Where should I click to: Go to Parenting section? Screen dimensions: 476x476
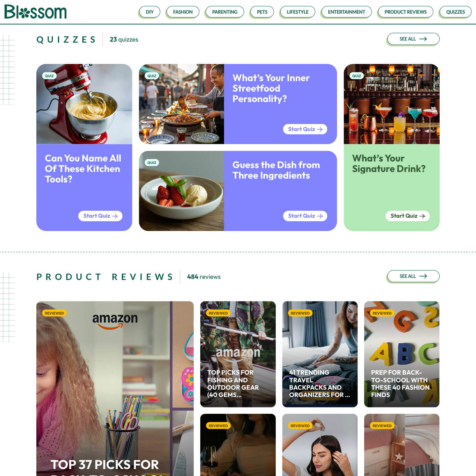[225, 12]
